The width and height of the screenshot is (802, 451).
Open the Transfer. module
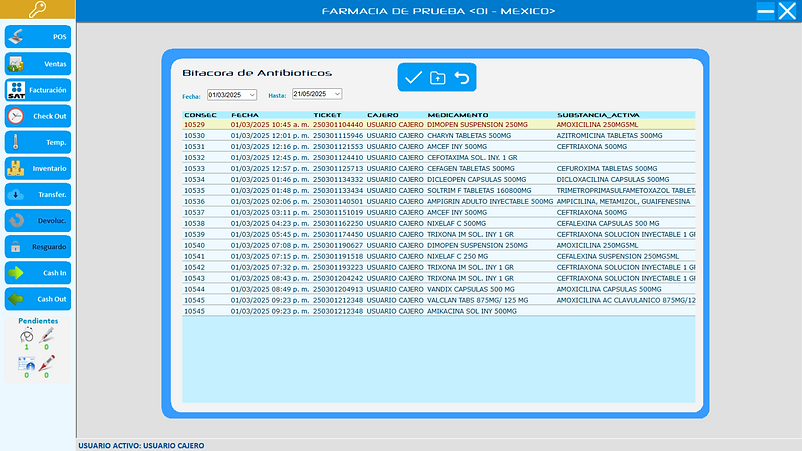(x=38, y=194)
